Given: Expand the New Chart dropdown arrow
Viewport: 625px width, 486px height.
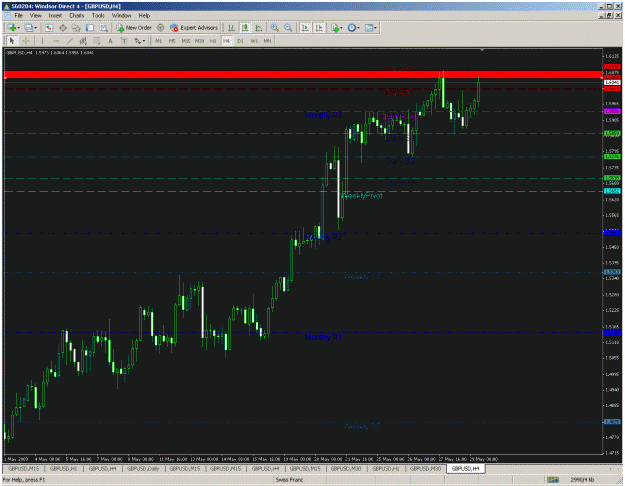Looking at the screenshot, I should point(19,28).
